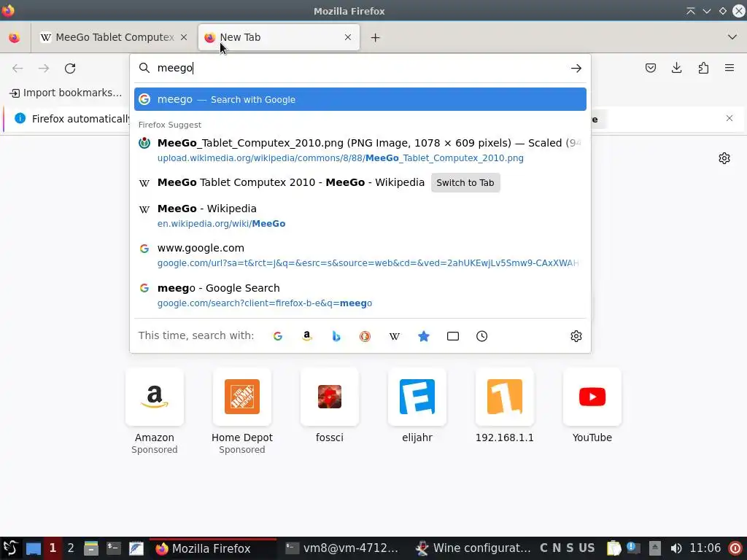Open a new tab with plus button
The height and width of the screenshot is (560, 747).
pos(376,37)
